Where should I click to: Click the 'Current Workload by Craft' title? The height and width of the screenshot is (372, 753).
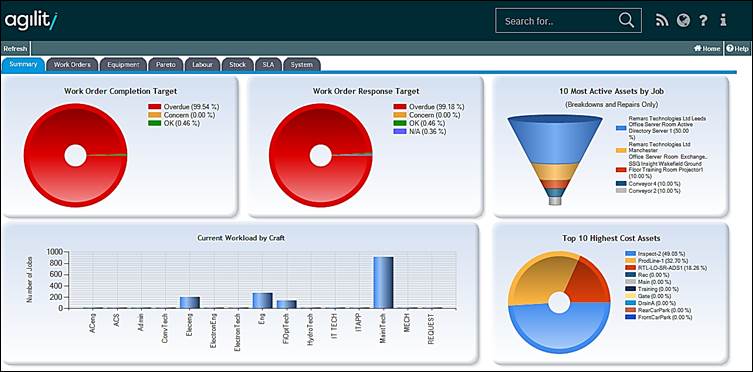(241, 238)
